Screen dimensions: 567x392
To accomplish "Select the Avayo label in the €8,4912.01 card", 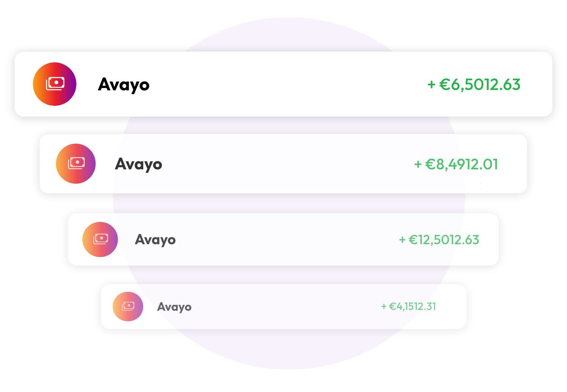I will (138, 164).
